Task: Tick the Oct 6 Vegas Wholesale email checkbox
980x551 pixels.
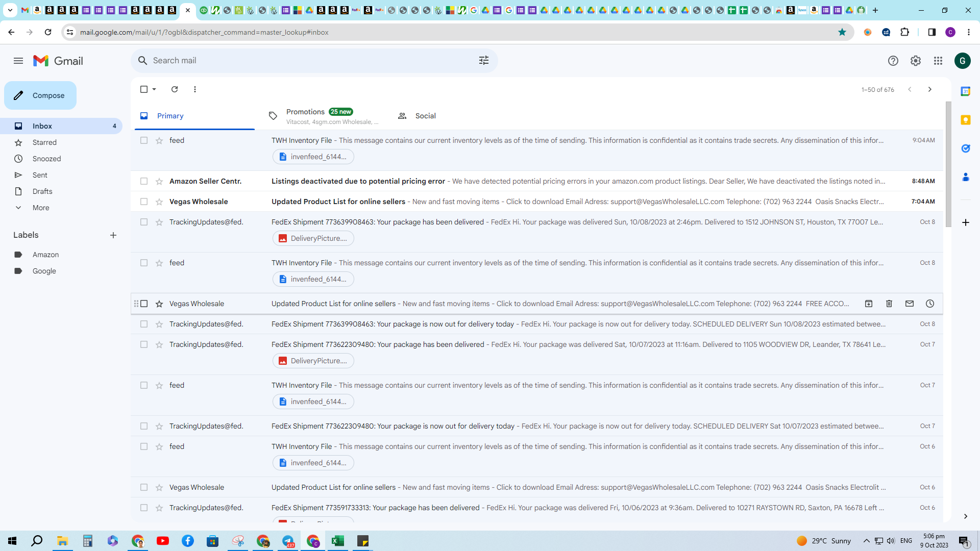Action: tap(144, 487)
